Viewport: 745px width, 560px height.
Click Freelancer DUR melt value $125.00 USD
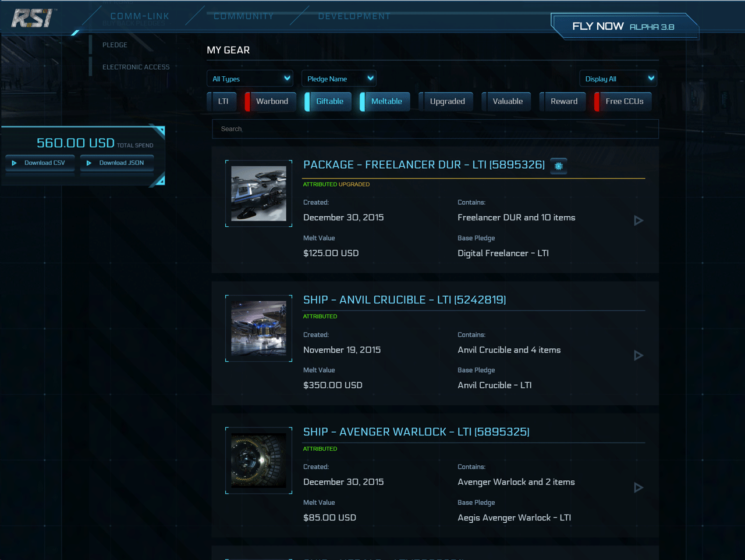click(331, 254)
